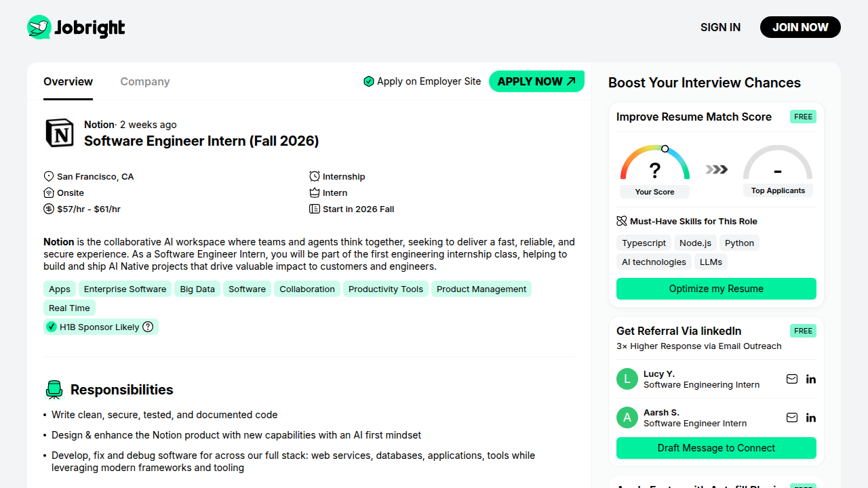Click the Start in 2026 Fall icon
This screenshot has width=868, height=488.
coord(315,209)
